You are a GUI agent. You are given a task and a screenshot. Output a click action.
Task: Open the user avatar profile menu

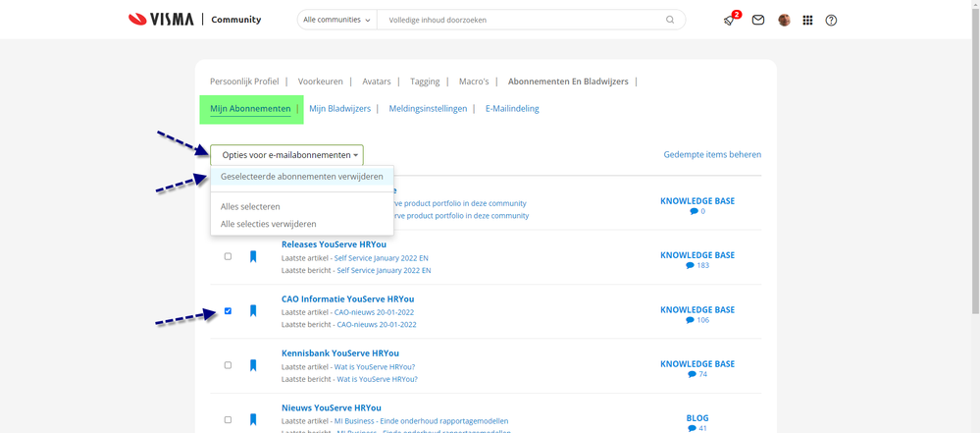point(784,20)
